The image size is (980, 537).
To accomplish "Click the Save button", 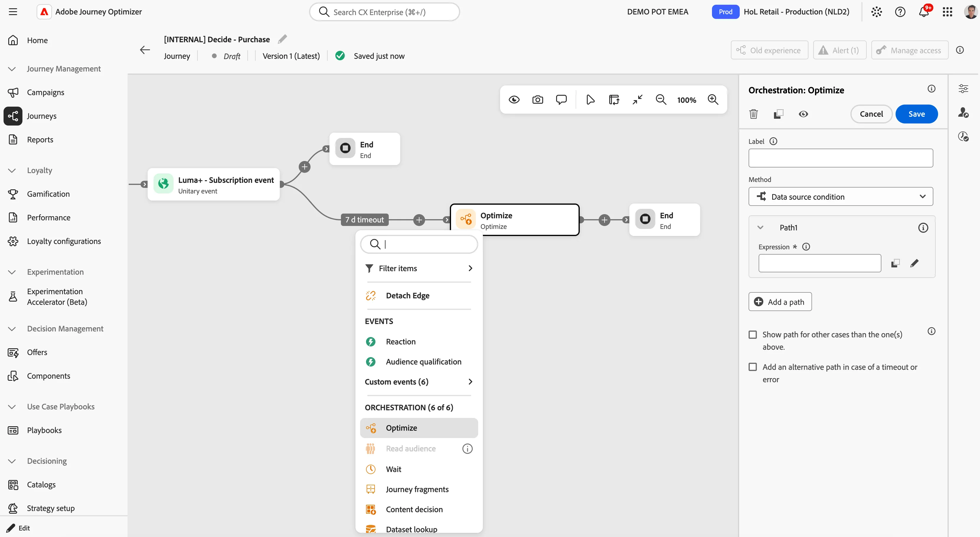I will 917,114.
